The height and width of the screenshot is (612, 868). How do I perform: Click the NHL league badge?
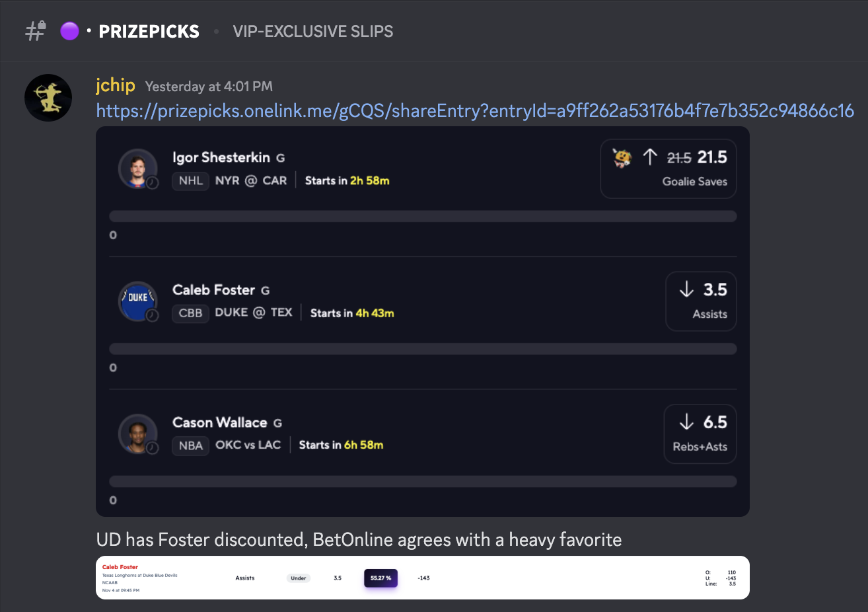190,180
